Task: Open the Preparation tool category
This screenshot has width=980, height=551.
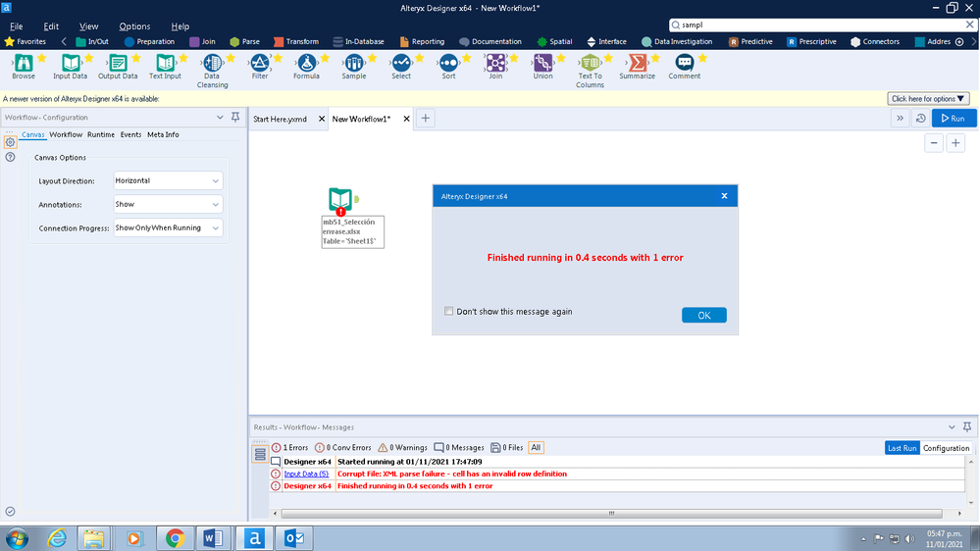Action: coord(149,41)
